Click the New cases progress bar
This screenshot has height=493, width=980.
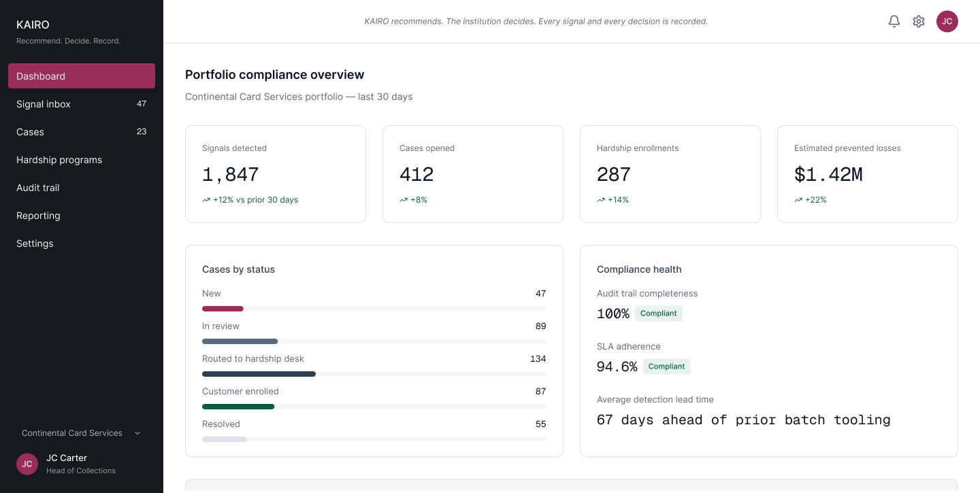[374, 309]
